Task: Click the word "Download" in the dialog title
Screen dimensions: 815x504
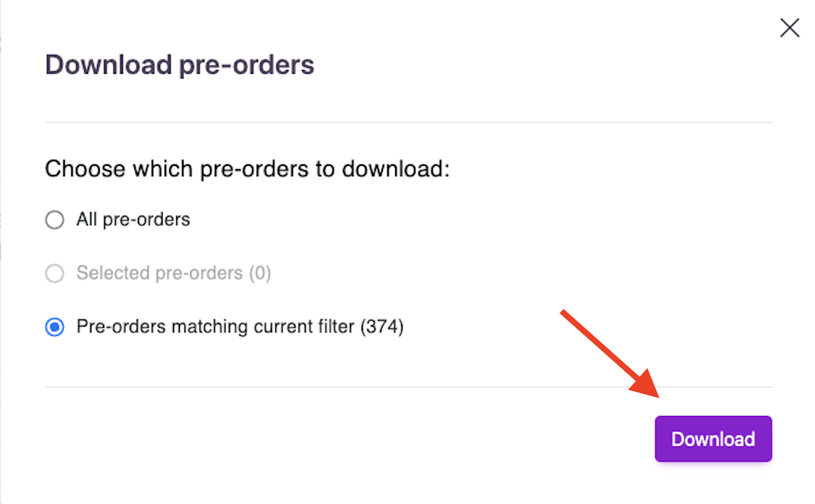Action: click(108, 65)
